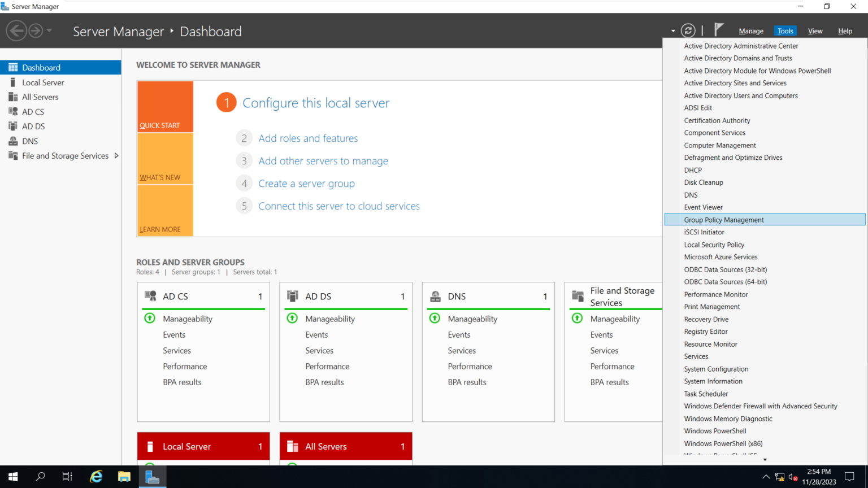The height and width of the screenshot is (488, 868).
Task: Open File Explorer from the taskbar
Action: [124, 476]
